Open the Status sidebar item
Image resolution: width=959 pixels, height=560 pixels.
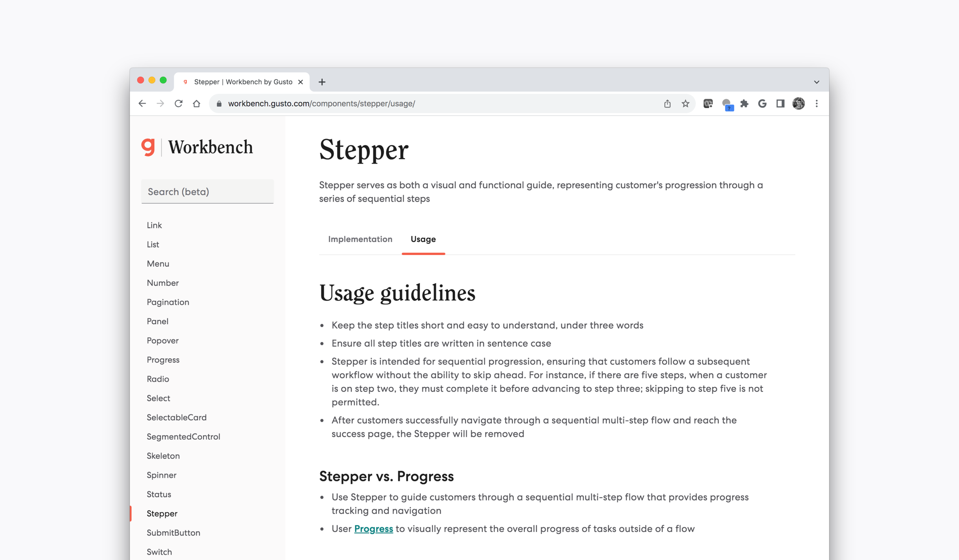pyautogui.click(x=159, y=494)
